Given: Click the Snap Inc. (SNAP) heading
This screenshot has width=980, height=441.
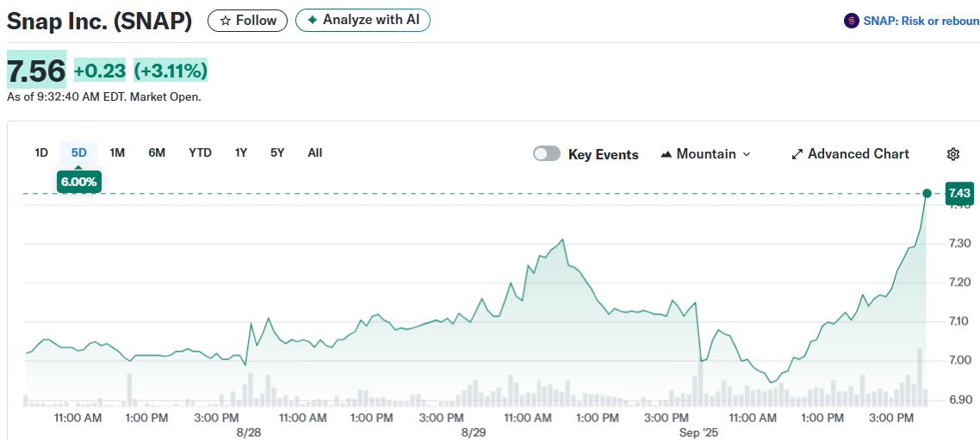Looking at the screenshot, I should 99,22.
